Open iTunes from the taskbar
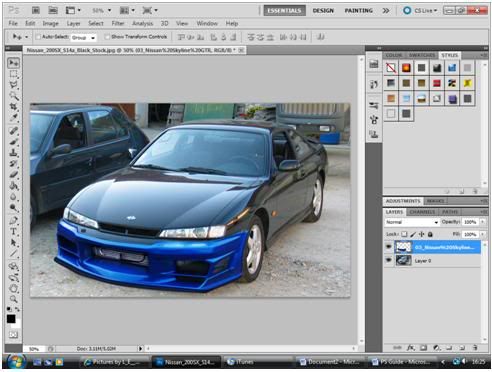The width and height of the screenshot is (492, 372). [241, 362]
